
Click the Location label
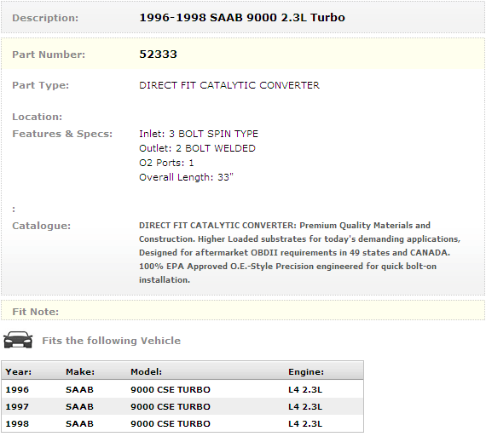pos(38,117)
